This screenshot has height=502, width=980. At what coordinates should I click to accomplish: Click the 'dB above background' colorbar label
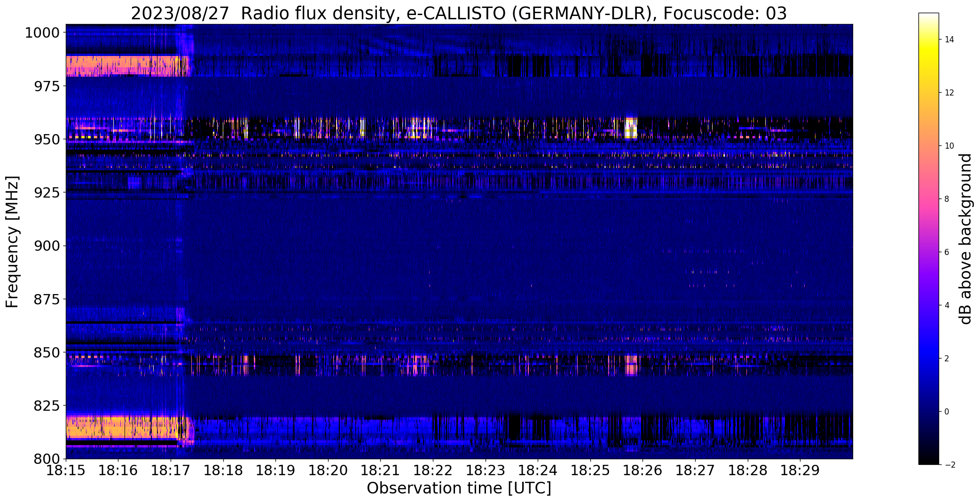[x=965, y=239]
